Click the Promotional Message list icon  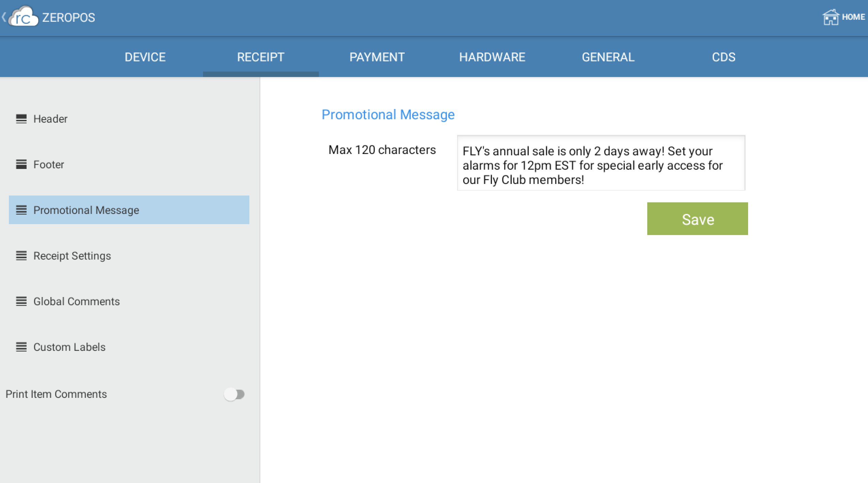click(x=21, y=210)
